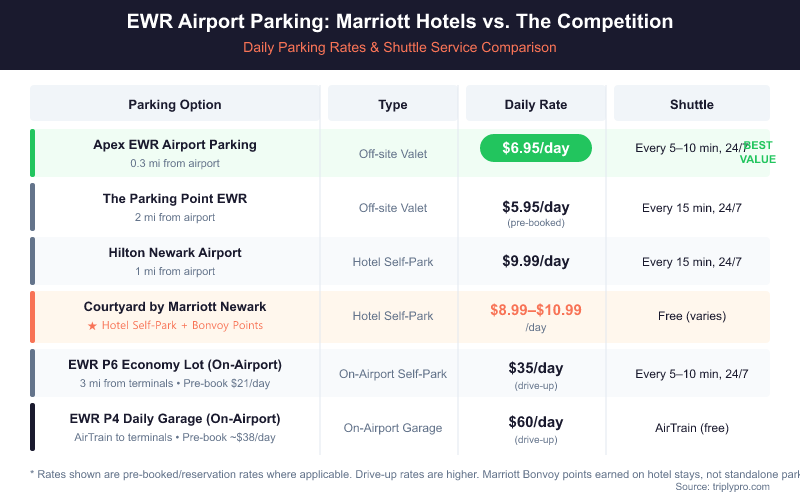Viewport: 800px width, 500px height.
Task: Click the Shuttle column header
Action: 691,104
